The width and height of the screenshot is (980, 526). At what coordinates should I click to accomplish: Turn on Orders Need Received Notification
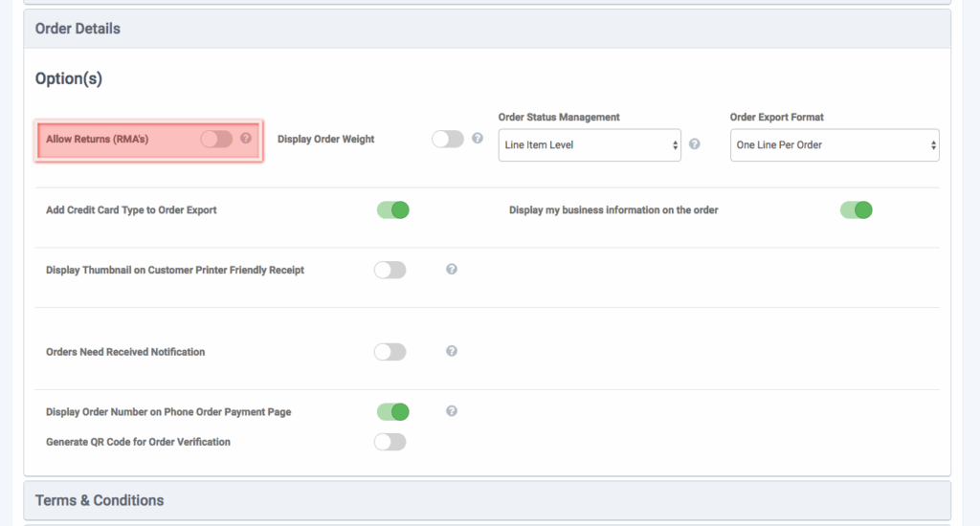pyautogui.click(x=390, y=352)
